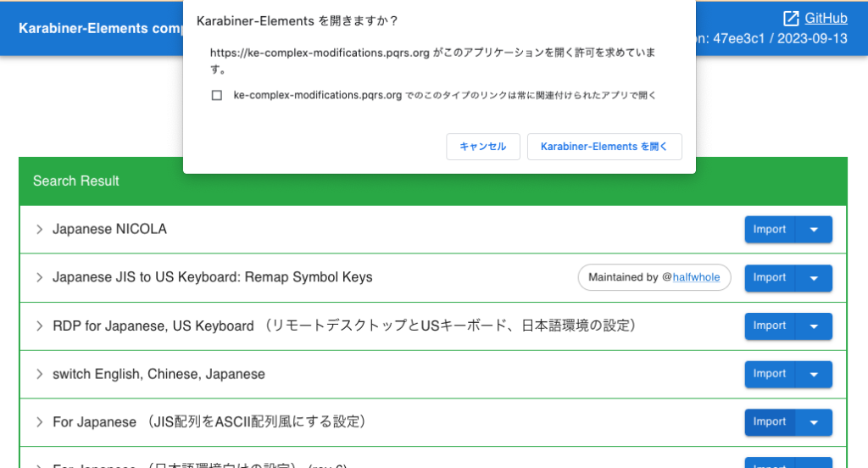The height and width of the screenshot is (468, 868).
Task: Expand switch English, Chinese, Japanese chevron
Action: point(39,375)
